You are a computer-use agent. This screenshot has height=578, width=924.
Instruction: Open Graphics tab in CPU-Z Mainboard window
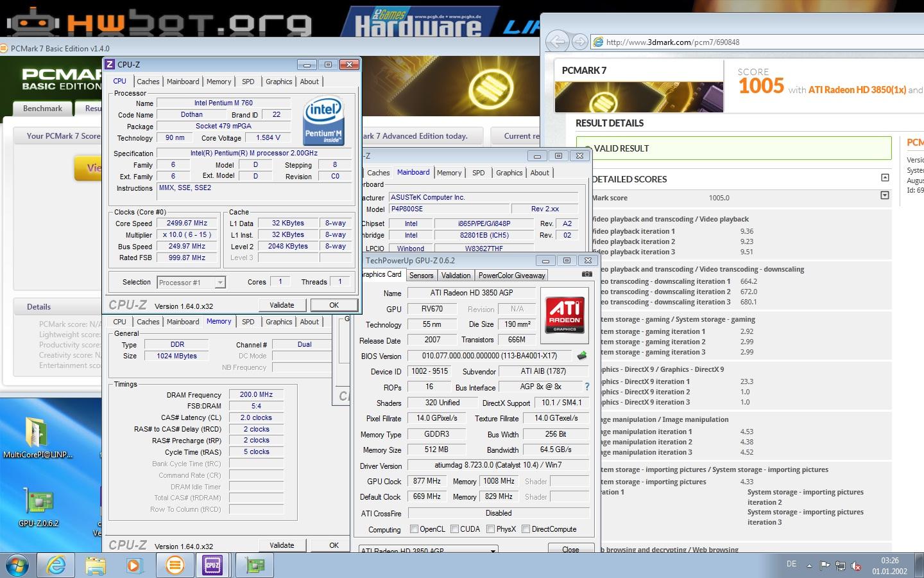pos(509,173)
